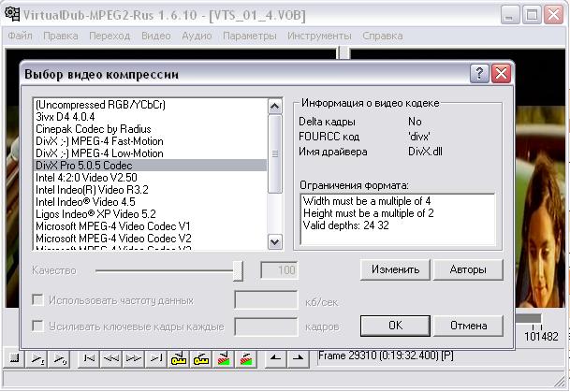Click the кб/сек data rate field

pos(266,299)
